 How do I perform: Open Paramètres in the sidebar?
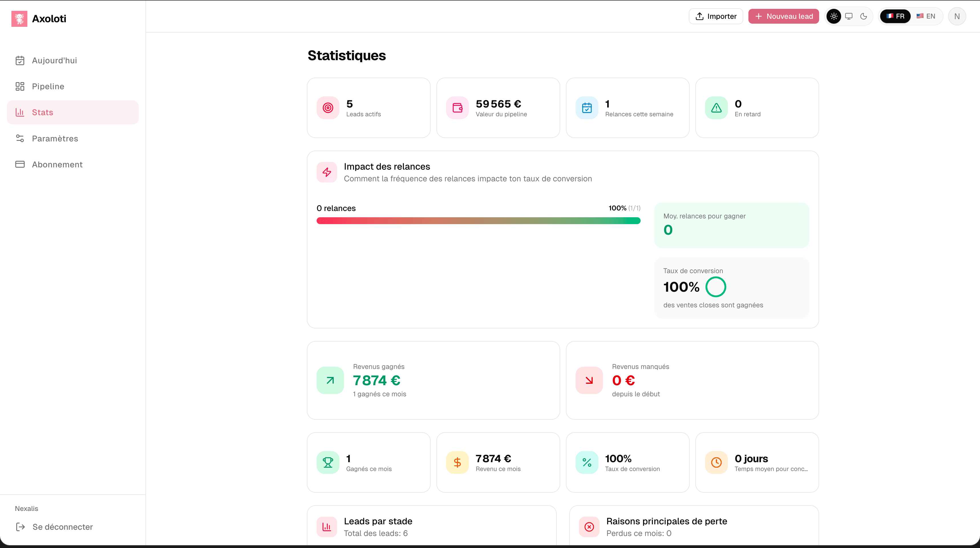pos(73,139)
